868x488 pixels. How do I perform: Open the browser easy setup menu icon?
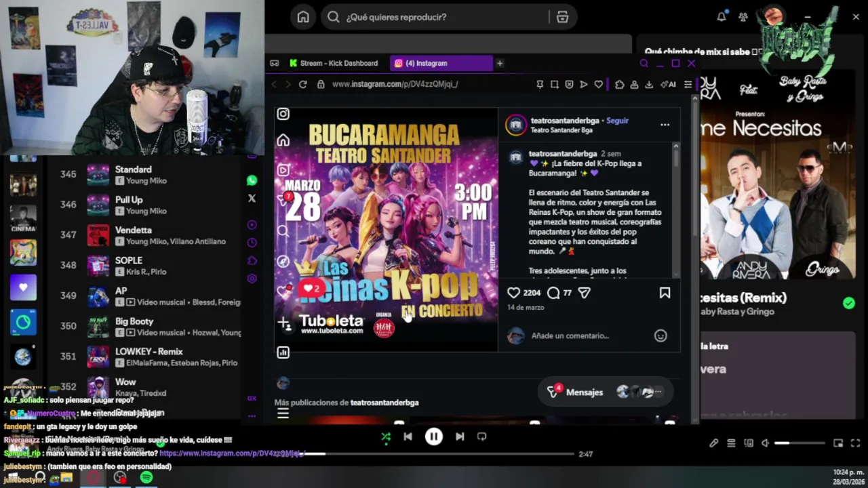pyautogui.click(x=688, y=84)
